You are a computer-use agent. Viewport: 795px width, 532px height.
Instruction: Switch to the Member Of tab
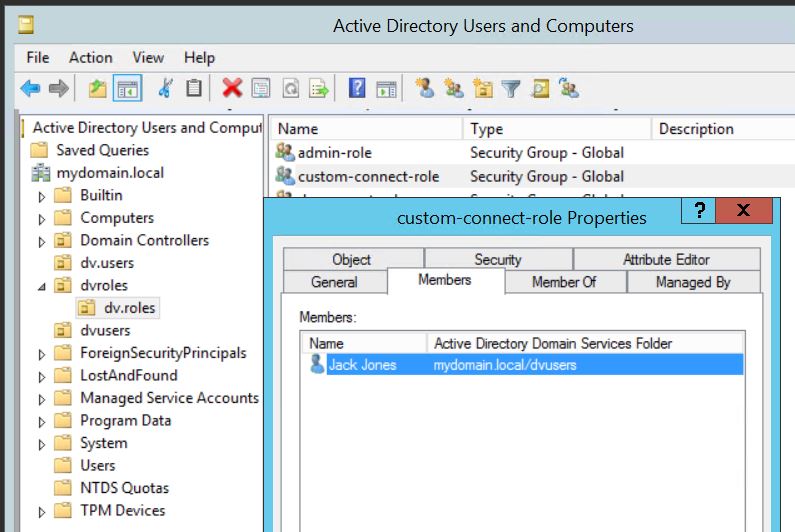point(564,282)
